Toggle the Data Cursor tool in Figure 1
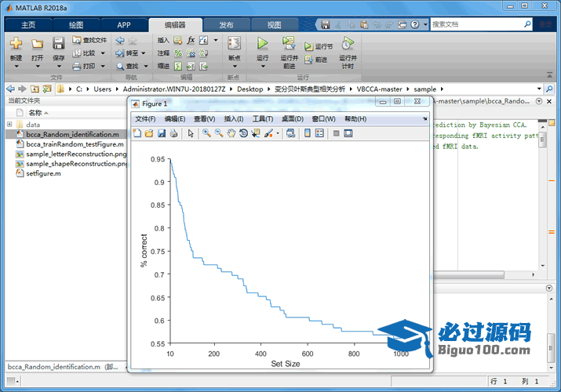The width and height of the screenshot is (561, 392). point(256,133)
